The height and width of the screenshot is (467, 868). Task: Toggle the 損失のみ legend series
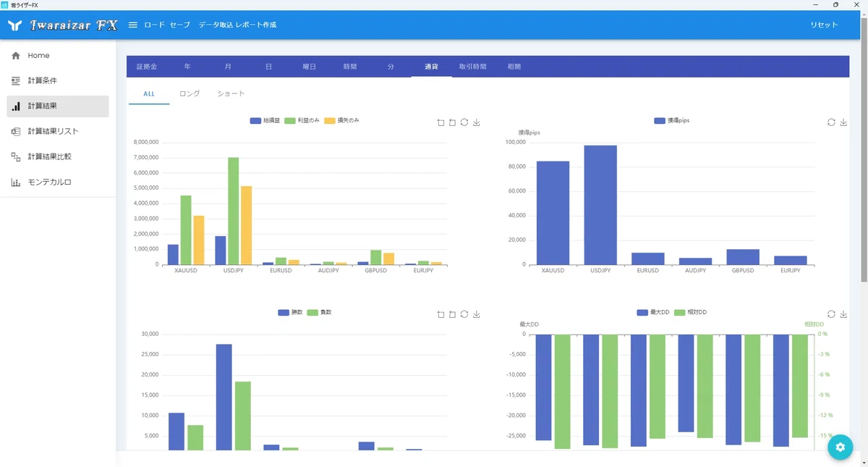click(341, 120)
